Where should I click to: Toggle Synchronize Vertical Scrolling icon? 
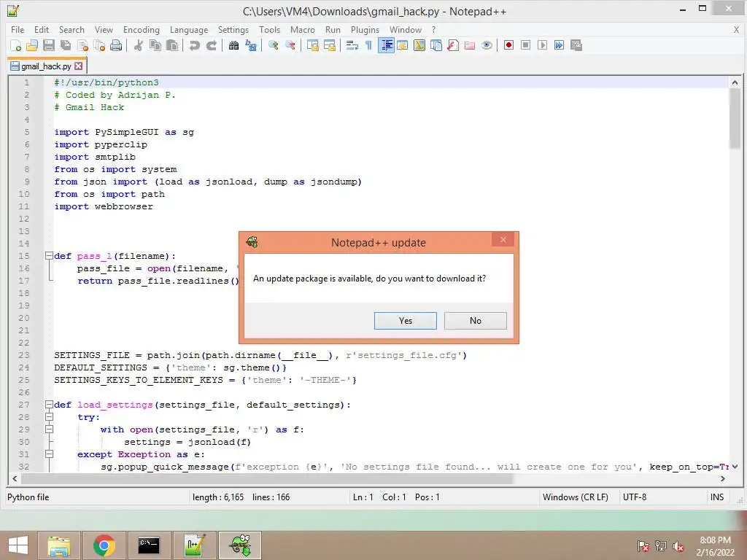pyautogui.click(x=312, y=45)
